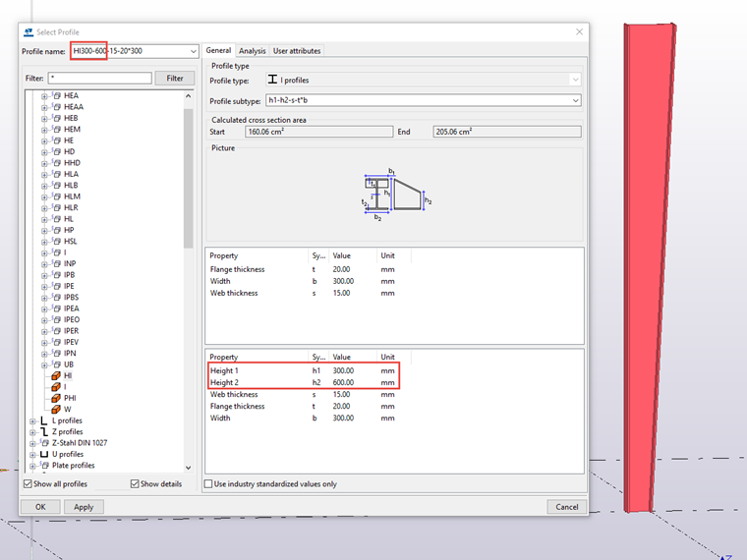The width and height of the screenshot is (747, 560).
Task: Open the User attributes tab
Action: point(297,51)
